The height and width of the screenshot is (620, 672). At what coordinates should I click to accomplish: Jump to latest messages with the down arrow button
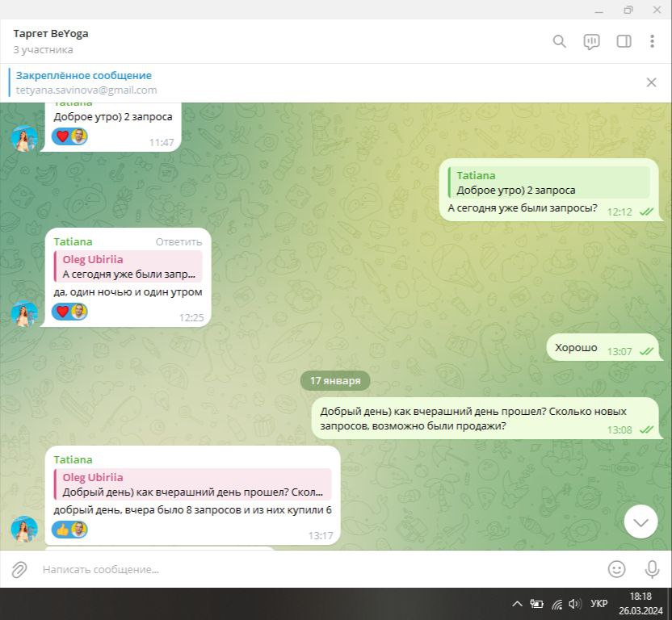(x=640, y=522)
